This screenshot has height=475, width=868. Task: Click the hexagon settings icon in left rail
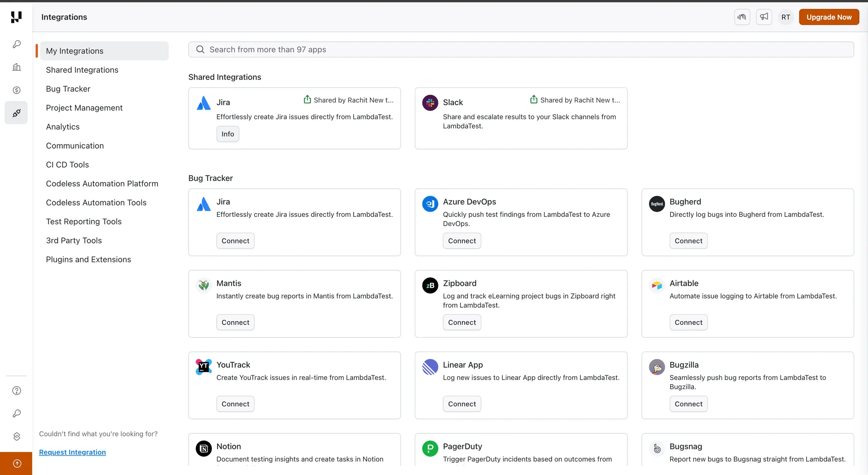(17, 436)
